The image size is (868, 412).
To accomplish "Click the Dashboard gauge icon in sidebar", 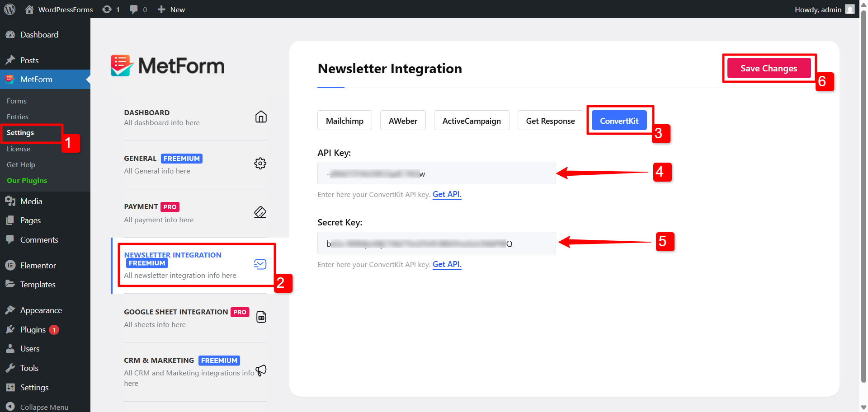I will click(10, 35).
